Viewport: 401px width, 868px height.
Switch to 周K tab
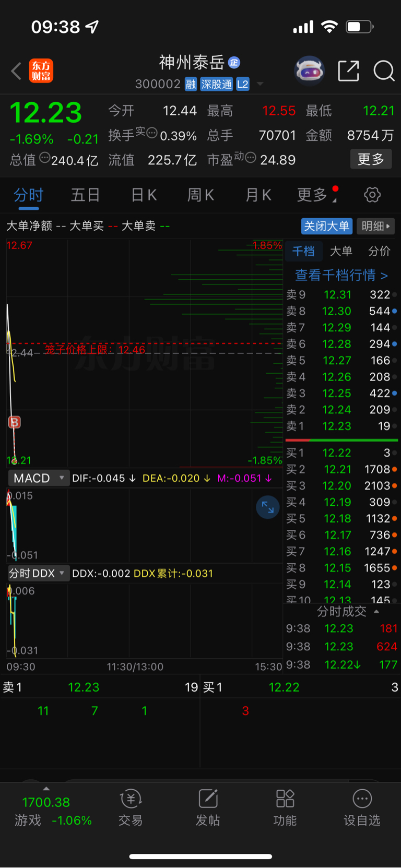tap(201, 195)
